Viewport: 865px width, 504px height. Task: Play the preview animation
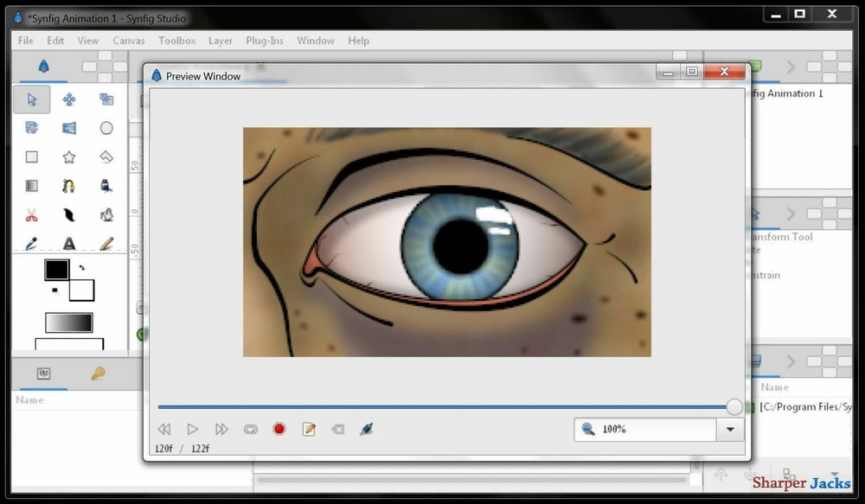click(x=193, y=429)
